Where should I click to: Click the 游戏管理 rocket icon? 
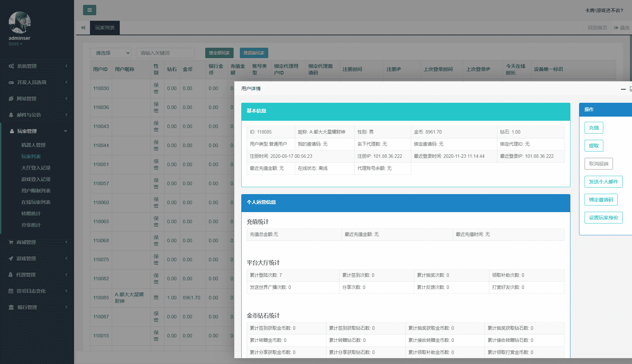coord(11,258)
